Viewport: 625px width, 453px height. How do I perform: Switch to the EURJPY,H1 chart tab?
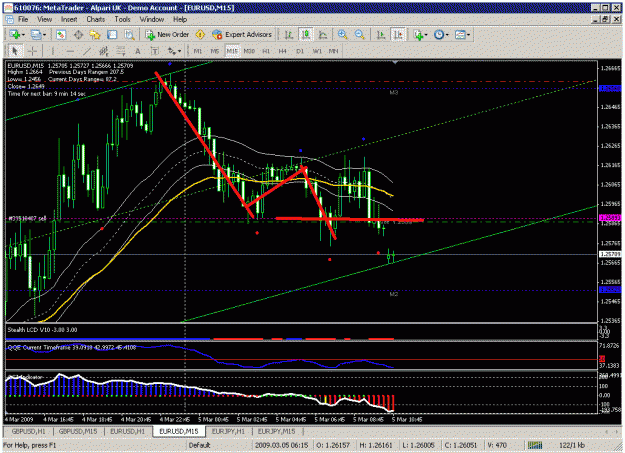[228, 431]
